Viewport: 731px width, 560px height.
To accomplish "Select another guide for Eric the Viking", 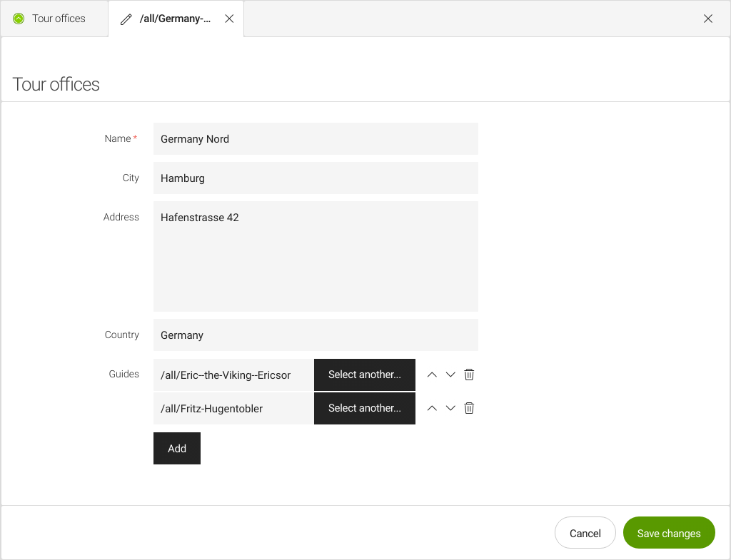I will point(364,375).
